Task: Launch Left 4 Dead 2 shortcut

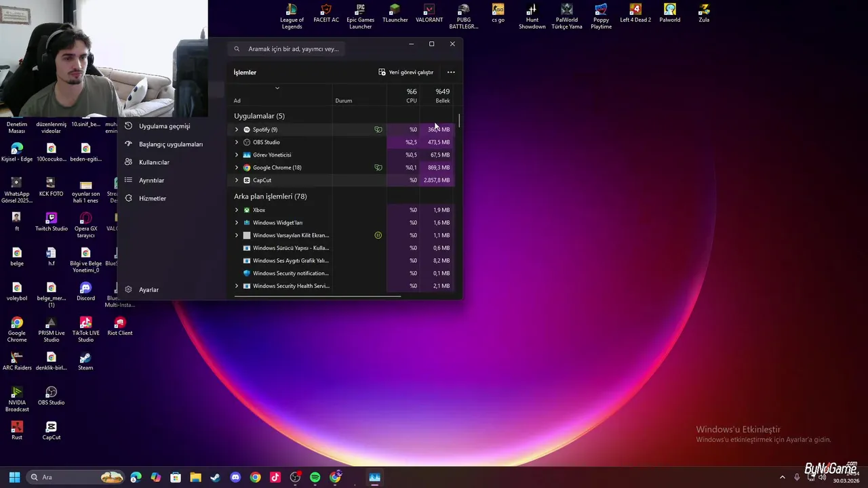Action: tap(635, 14)
